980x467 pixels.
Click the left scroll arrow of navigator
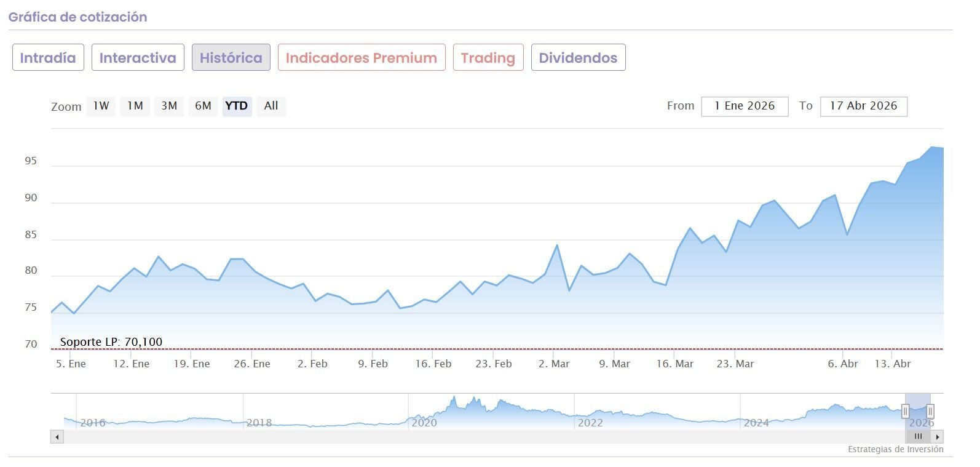click(57, 437)
